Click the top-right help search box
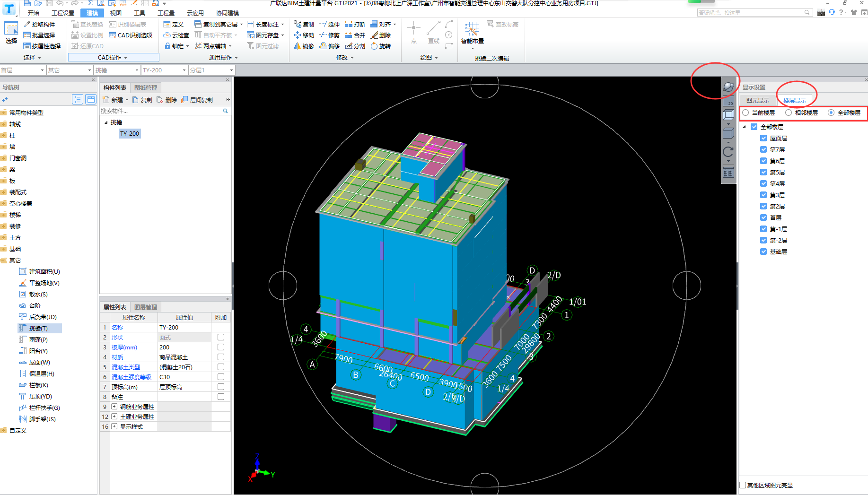Screen dimensions: 868x495 (754, 13)
